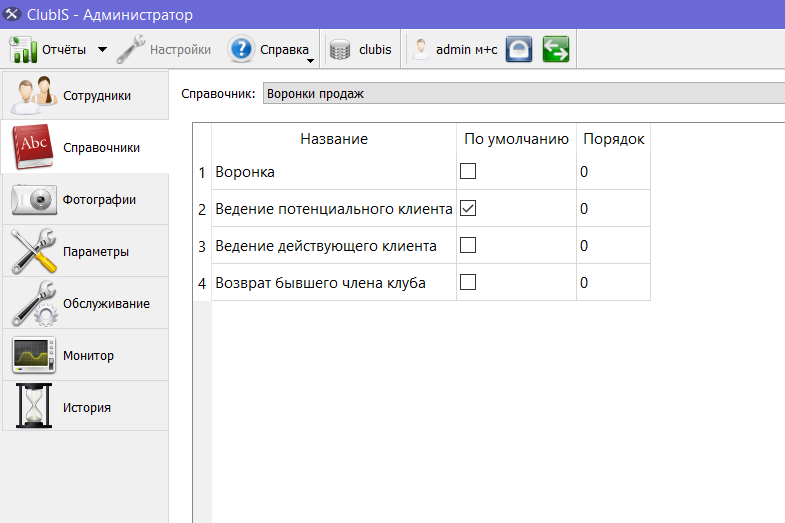
Task: Expand the Отчёты dropdown arrow
Action: click(x=102, y=50)
